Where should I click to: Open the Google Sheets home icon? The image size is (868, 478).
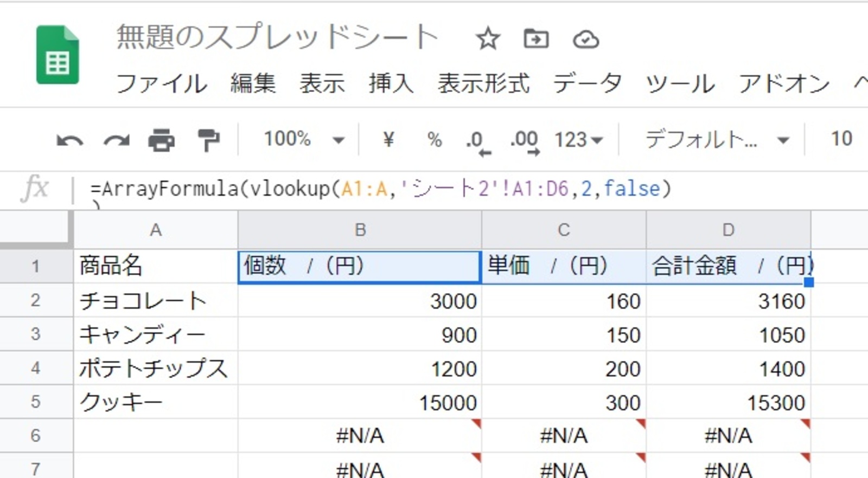[58, 55]
